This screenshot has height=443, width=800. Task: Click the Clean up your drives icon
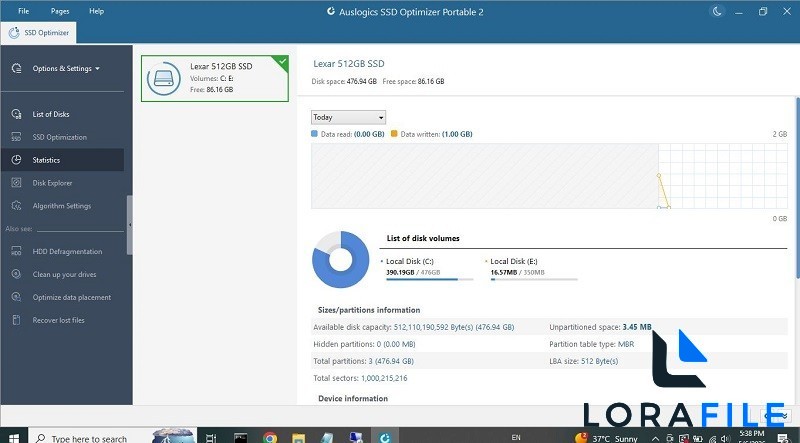click(16, 274)
